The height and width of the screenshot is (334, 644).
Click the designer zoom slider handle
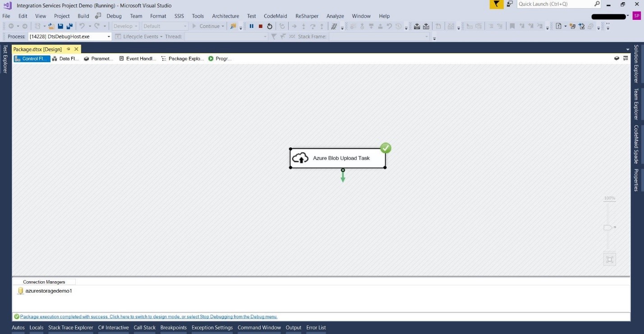pyautogui.click(x=608, y=228)
